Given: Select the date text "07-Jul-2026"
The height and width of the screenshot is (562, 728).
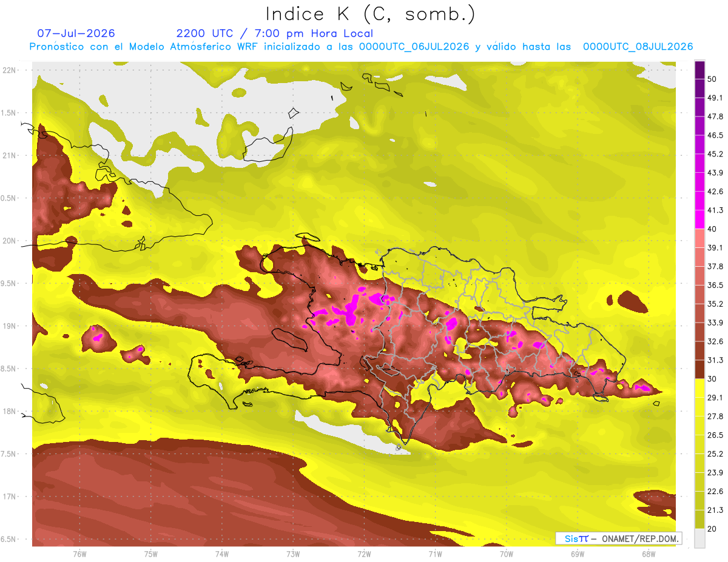Looking at the screenshot, I should pos(75,33).
